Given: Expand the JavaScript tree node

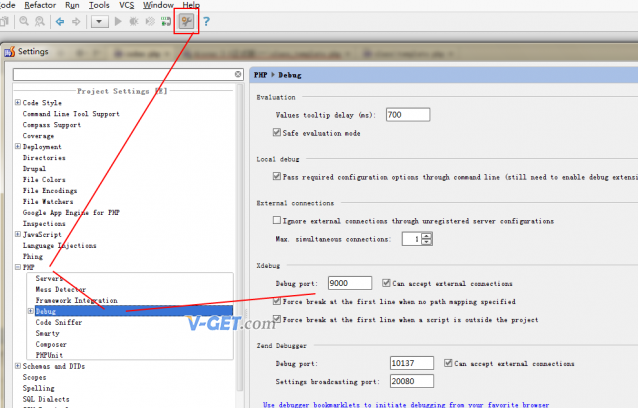Looking at the screenshot, I should tap(18, 234).
